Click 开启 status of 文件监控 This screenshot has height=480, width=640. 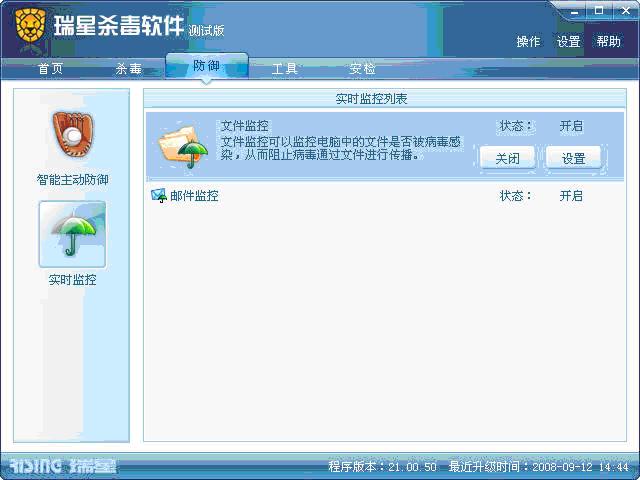pyautogui.click(x=571, y=126)
